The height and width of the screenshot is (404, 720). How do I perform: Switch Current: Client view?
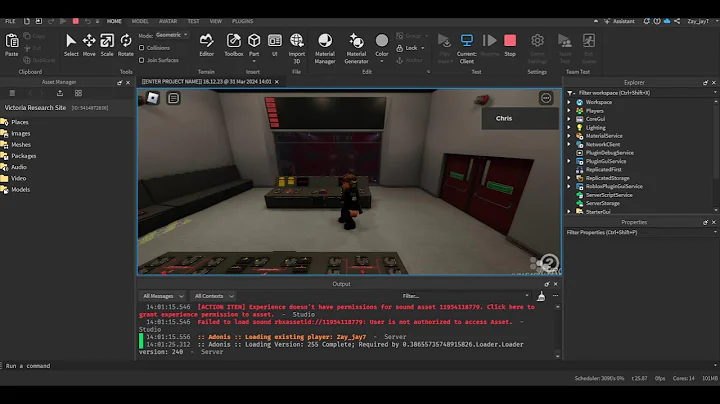(x=467, y=48)
